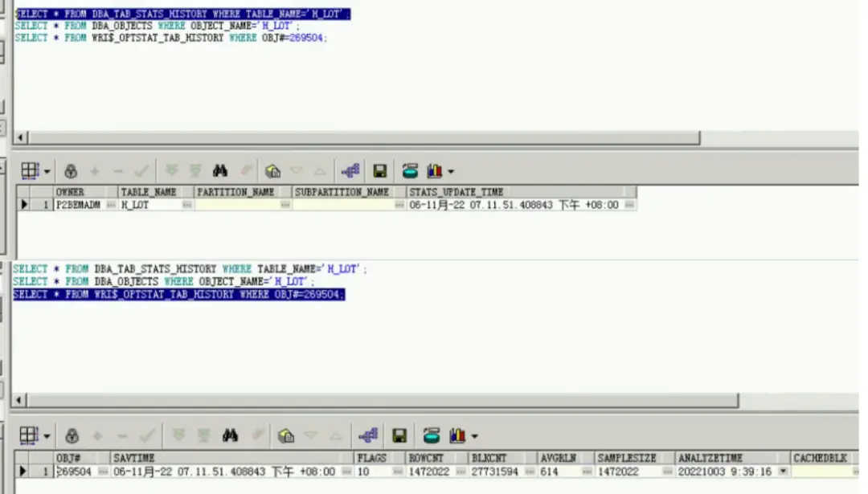Click the upper insert record plus icon
Image resolution: width=868 pixels, height=494 pixels.
(95, 171)
